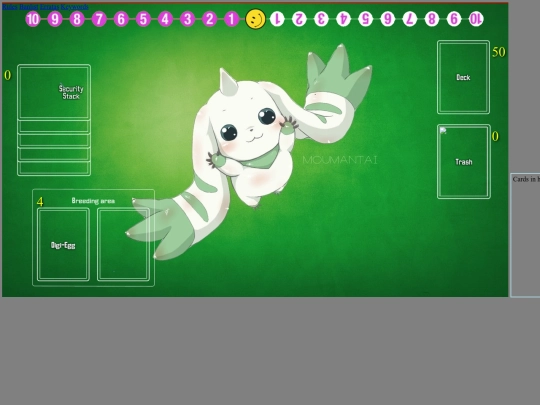
Task: Set memory to purple 4 marker
Action: [165, 19]
